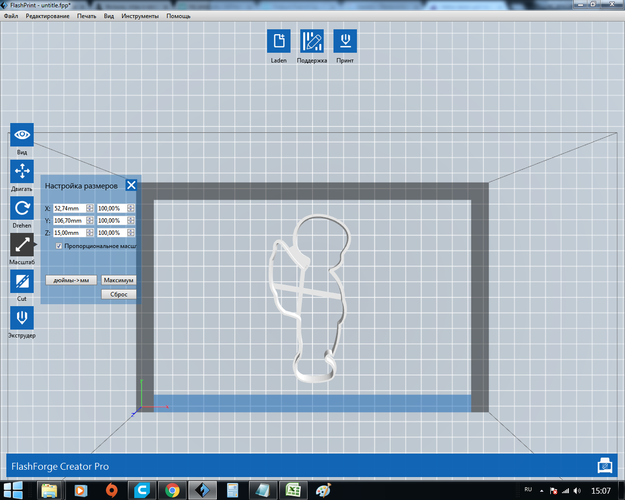Open Paint from taskbar
Viewport: 625px width, 500px height.
click(x=323, y=490)
